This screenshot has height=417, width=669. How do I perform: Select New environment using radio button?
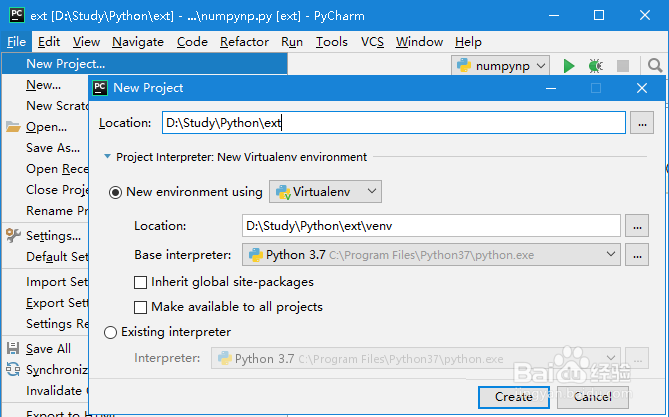[116, 192]
